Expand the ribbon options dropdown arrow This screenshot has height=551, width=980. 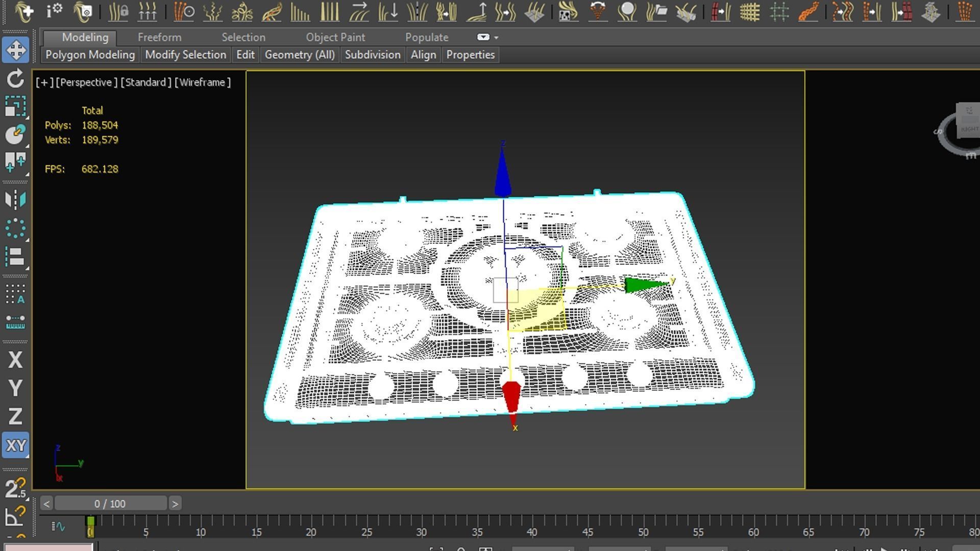[x=496, y=37]
